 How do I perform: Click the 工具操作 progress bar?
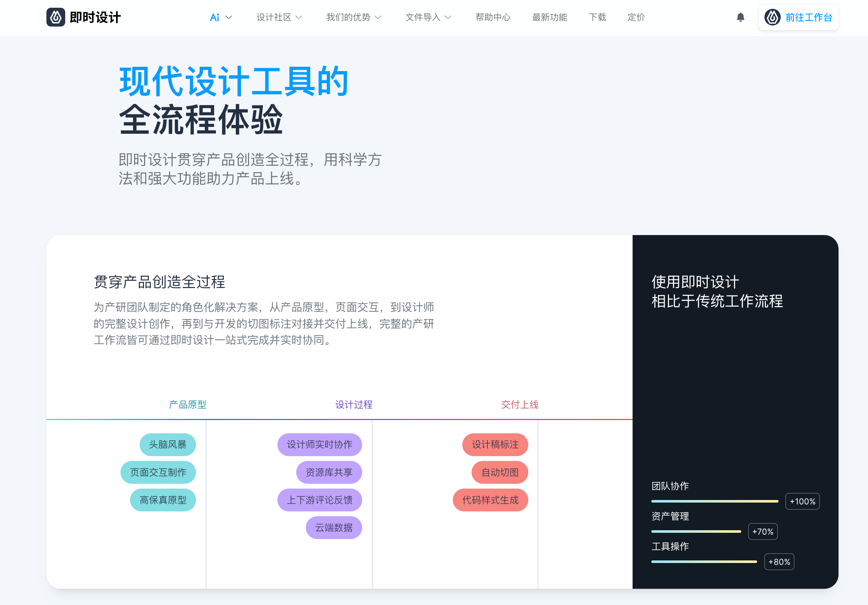[x=704, y=562]
